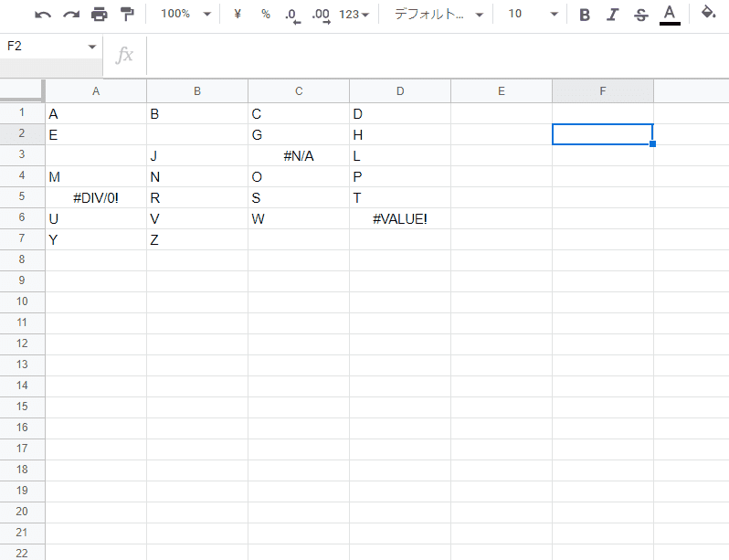Viewport: 729px width, 560px height.
Task: Open the デフォルト font dropdown
Action: coord(438,14)
